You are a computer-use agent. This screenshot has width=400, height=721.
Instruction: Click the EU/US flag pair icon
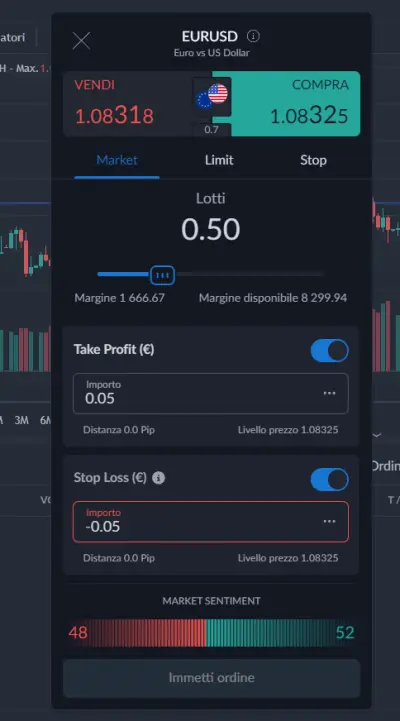click(212, 97)
